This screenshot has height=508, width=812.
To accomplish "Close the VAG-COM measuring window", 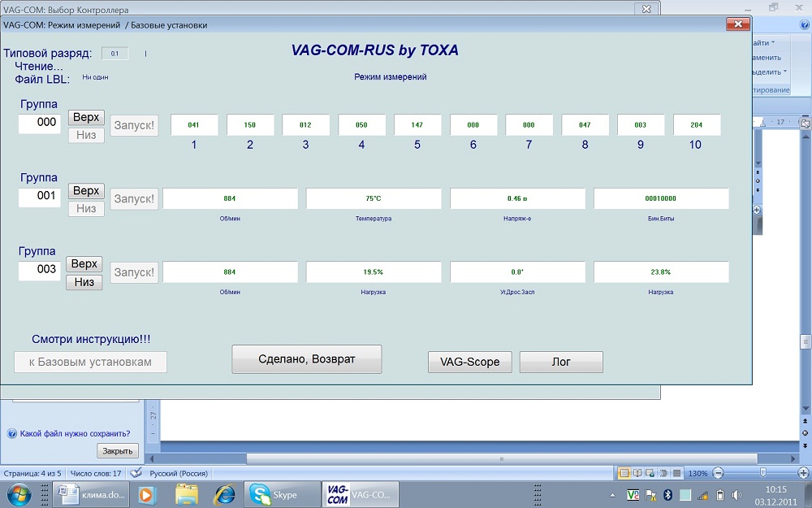I will (738, 24).
